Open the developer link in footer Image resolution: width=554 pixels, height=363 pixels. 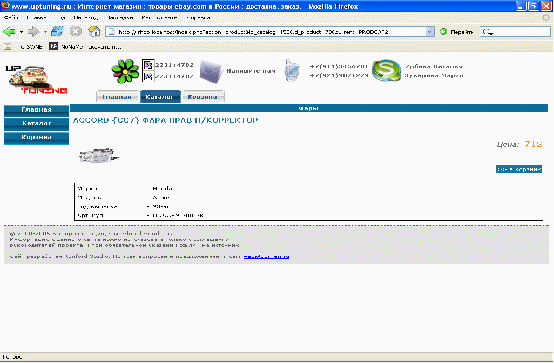[x=266, y=256]
